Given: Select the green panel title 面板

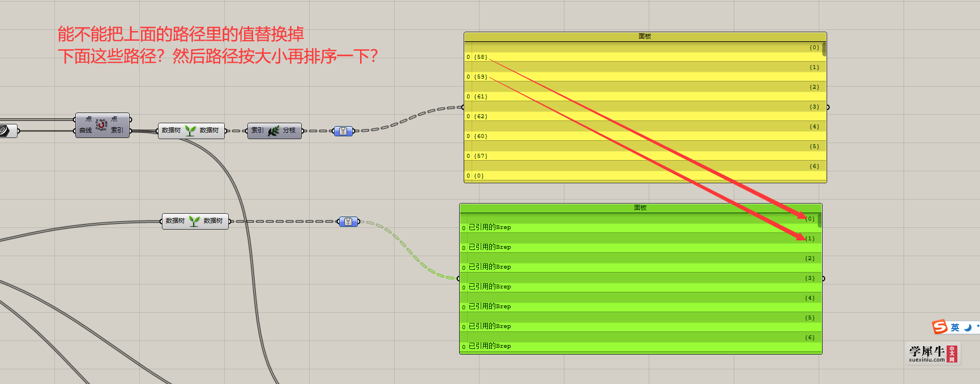Looking at the screenshot, I should (x=640, y=208).
